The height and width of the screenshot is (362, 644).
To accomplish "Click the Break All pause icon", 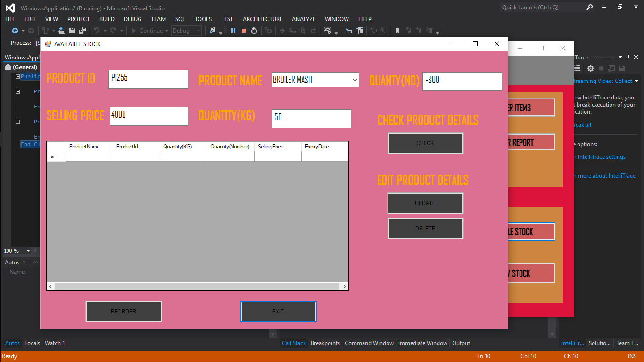I will [x=233, y=31].
